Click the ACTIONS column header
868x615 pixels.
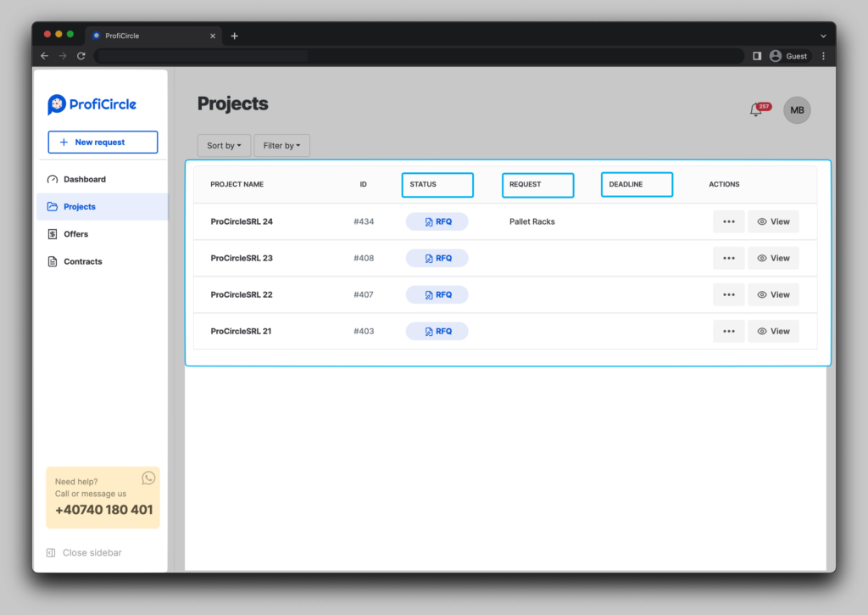click(724, 185)
